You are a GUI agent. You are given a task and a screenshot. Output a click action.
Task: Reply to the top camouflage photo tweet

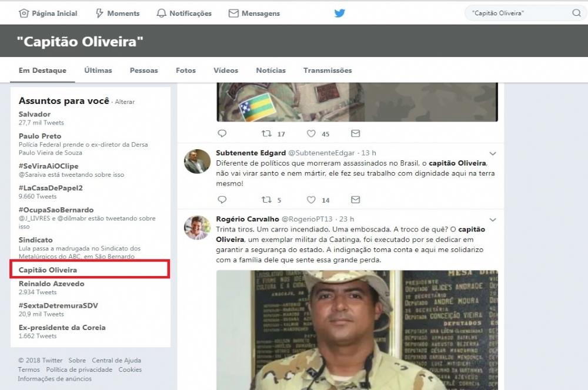pos(222,134)
